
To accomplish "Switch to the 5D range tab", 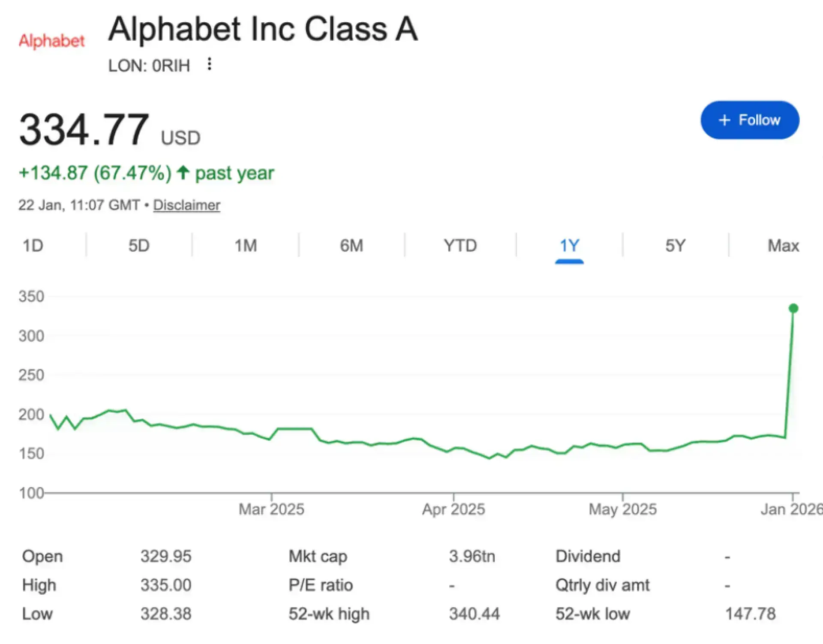I will coord(139,246).
